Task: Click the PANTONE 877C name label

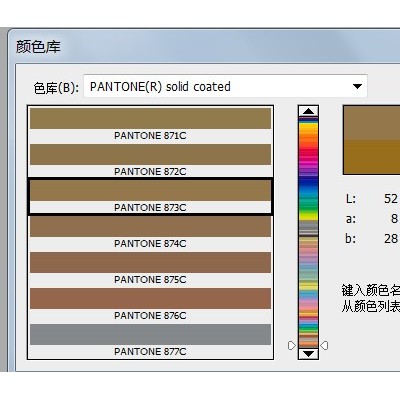Action: tap(150, 352)
